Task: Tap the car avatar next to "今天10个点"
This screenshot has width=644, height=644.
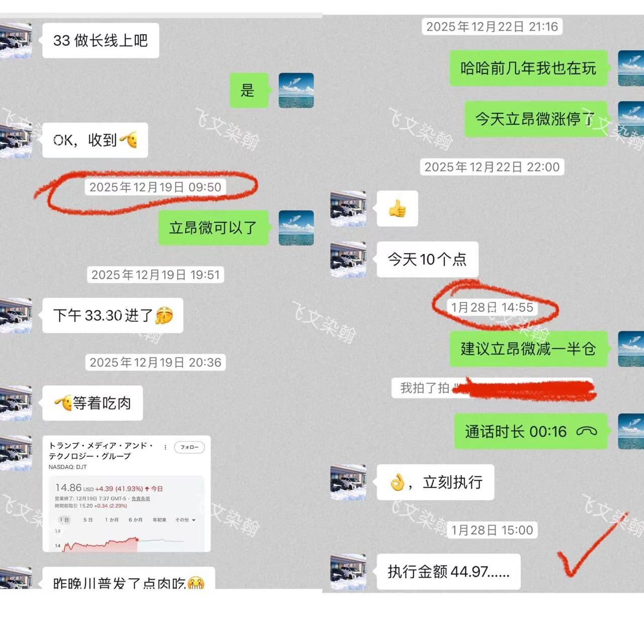Action: [348, 260]
